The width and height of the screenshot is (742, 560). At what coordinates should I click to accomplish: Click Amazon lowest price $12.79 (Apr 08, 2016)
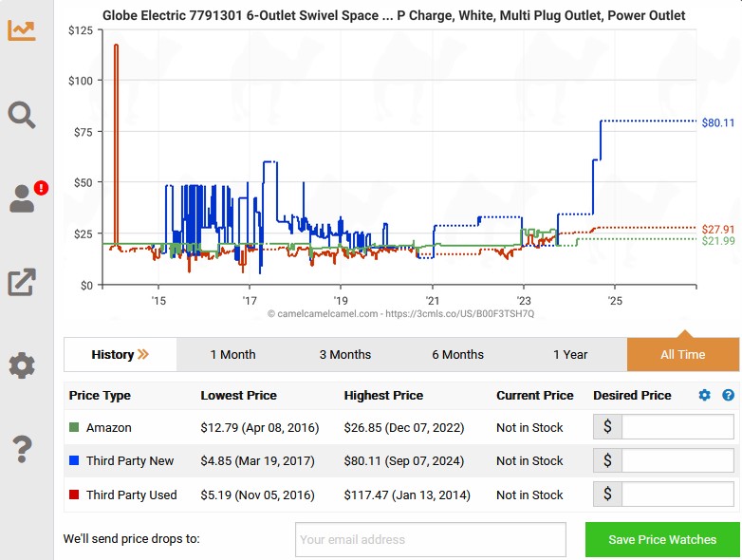260,428
